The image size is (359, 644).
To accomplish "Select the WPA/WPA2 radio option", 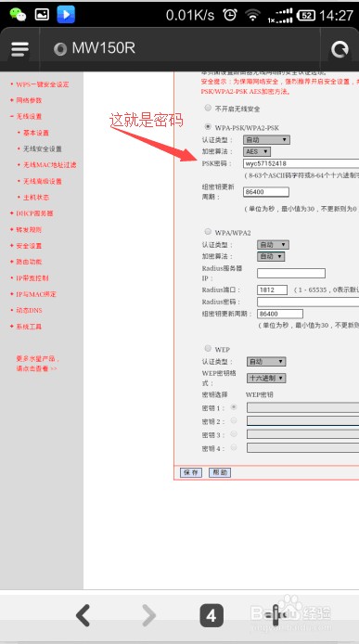I will 208,231.
